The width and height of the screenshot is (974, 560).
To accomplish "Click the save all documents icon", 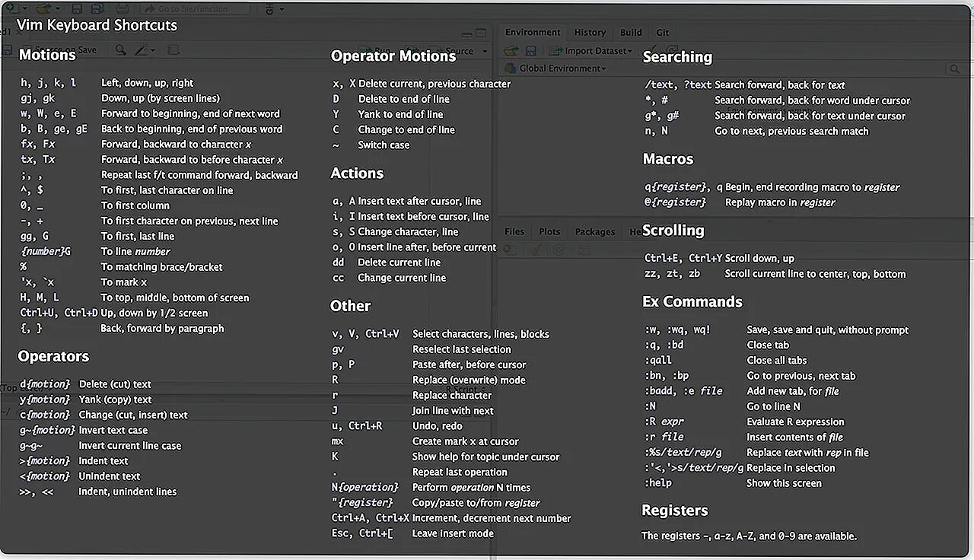I will pos(97,9).
